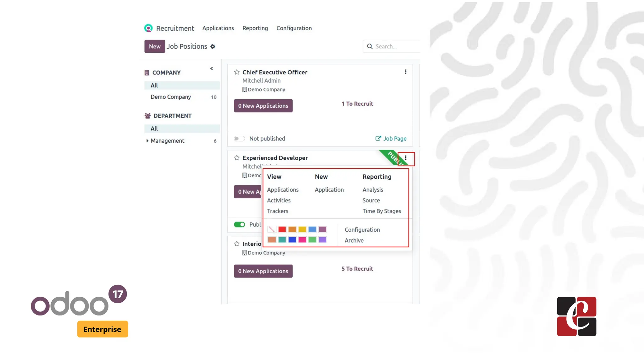Pick the red color swatch
This screenshot has width=644, height=362.
coord(282,229)
